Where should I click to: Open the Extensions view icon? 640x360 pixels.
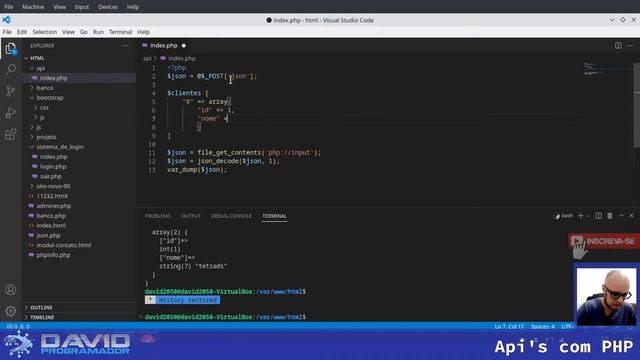(11, 134)
